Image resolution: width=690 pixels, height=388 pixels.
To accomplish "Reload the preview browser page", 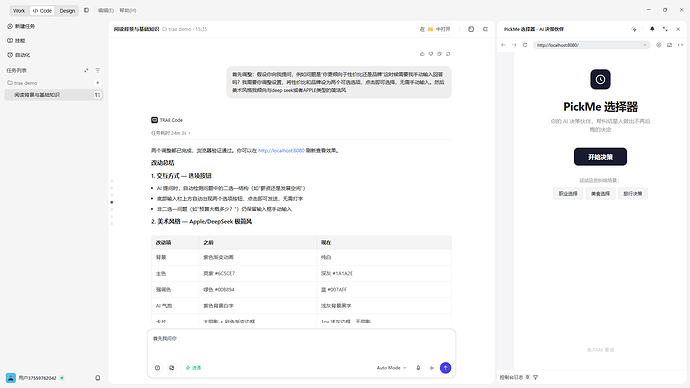I will click(525, 45).
